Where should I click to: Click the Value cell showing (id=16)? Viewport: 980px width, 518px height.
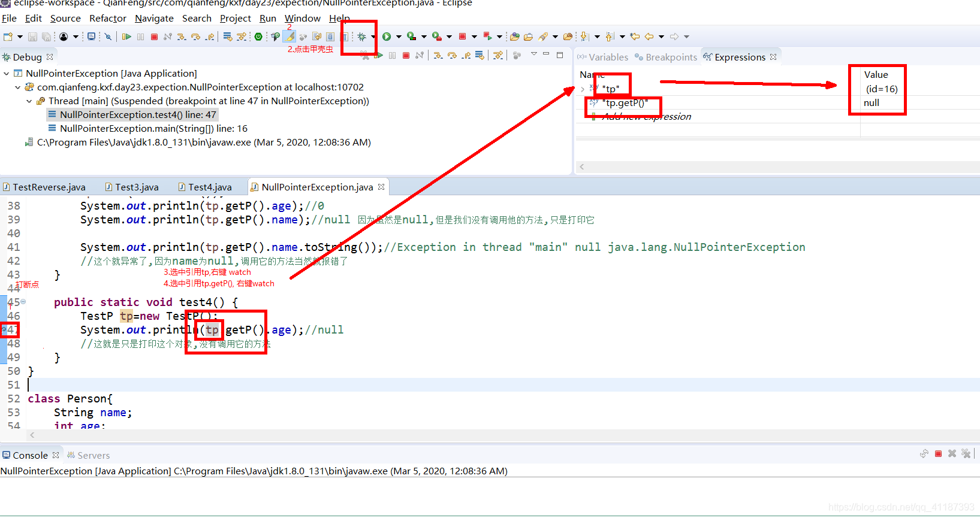coord(882,89)
